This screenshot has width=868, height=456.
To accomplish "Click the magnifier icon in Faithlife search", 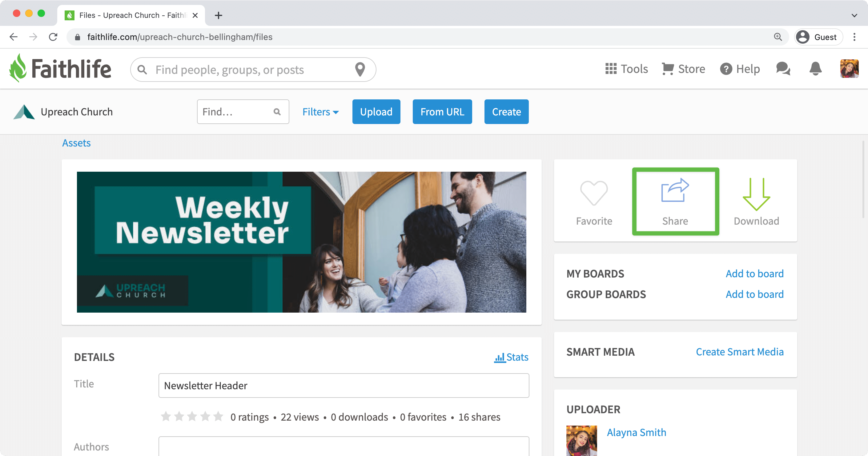I will coord(143,70).
